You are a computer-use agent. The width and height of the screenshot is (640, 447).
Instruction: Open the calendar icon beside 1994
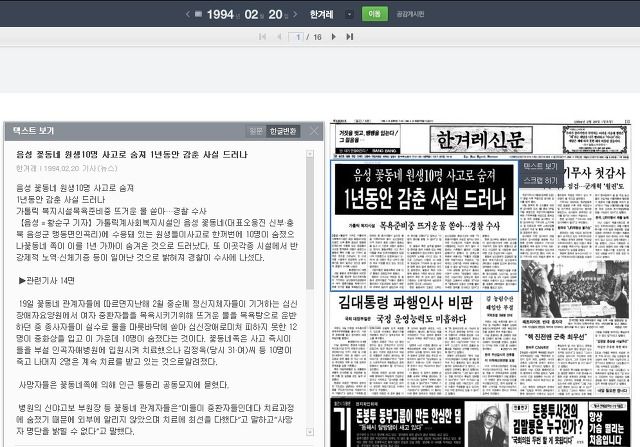(x=198, y=14)
